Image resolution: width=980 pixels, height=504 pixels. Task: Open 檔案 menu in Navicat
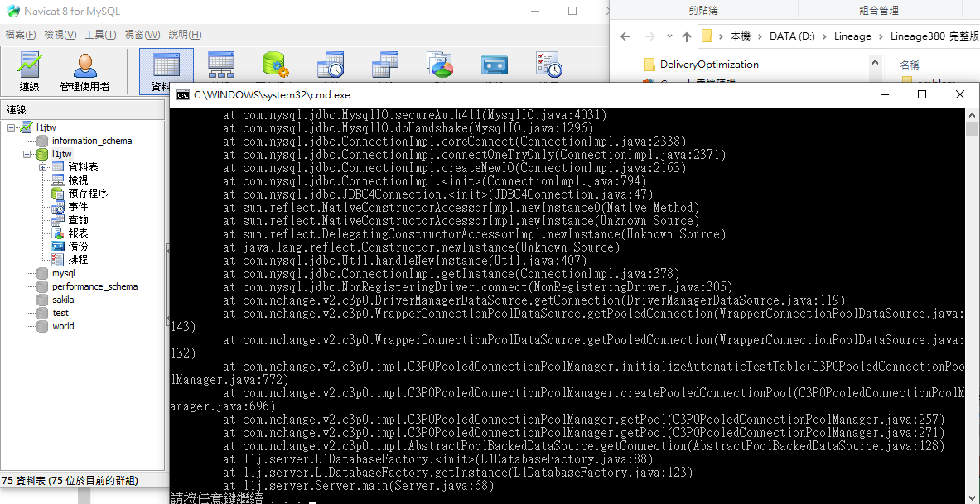pyautogui.click(x=21, y=35)
